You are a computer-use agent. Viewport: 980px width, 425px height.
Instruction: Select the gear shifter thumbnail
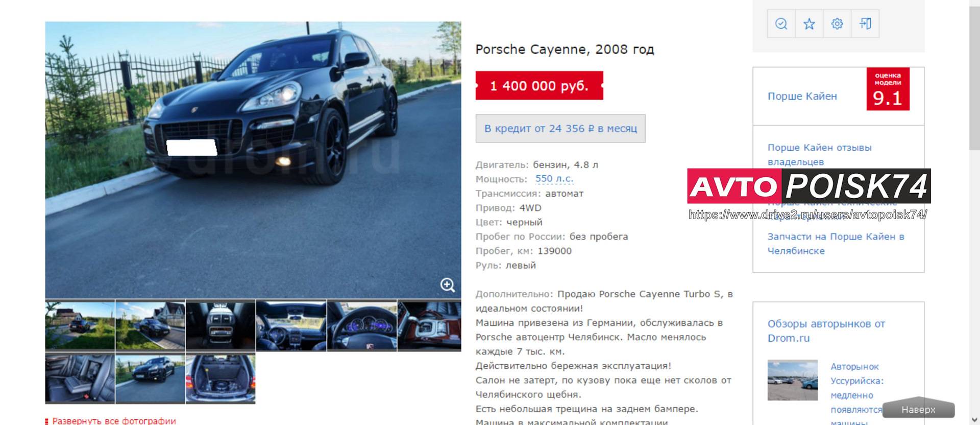429,325
